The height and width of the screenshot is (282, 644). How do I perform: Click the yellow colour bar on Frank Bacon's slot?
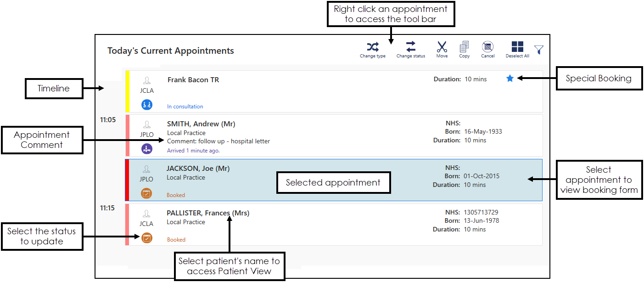pos(128,91)
